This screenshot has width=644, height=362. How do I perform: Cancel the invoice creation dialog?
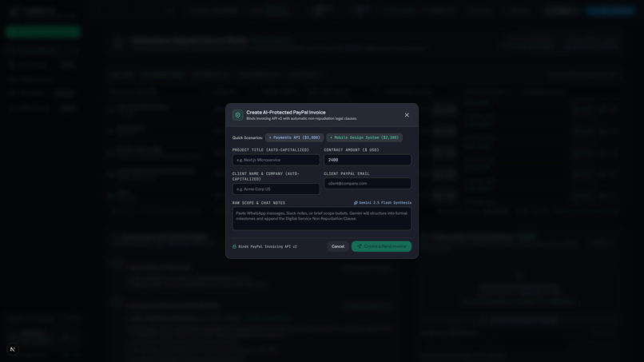[x=338, y=246]
